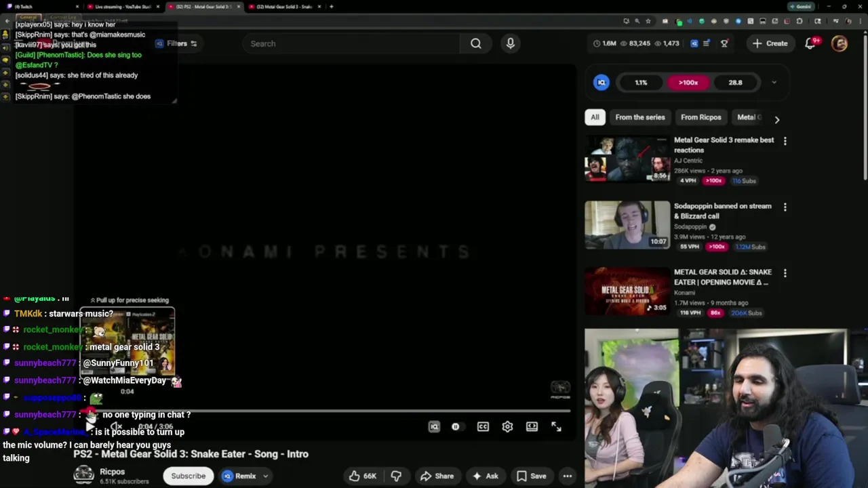
Task: Open the account avatar menu
Action: point(840,43)
